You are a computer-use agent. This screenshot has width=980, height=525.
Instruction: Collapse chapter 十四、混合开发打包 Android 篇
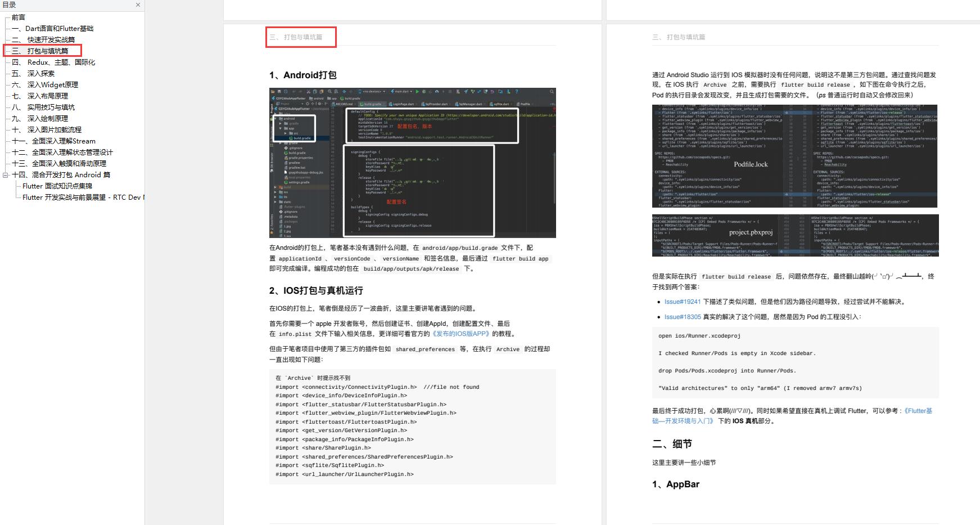pyautogui.click(x=6, y=175)
